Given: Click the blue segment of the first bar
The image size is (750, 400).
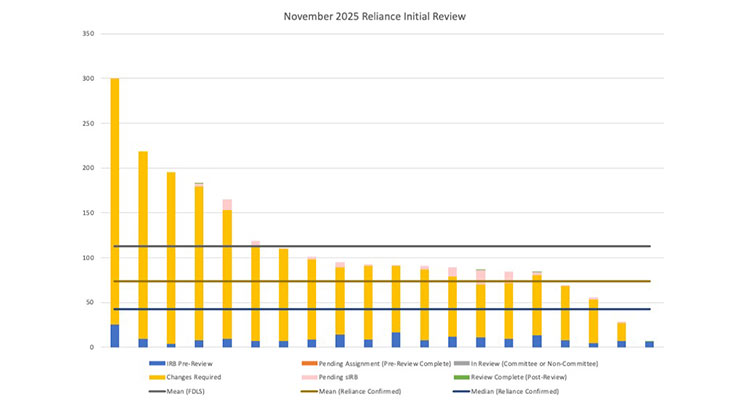Looking at the screenshot, I should (115, 336).
